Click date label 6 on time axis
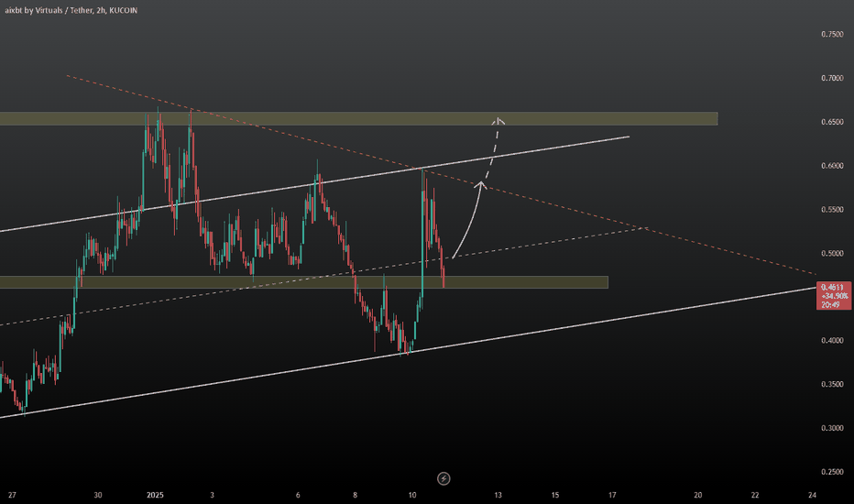Viewport: 854px width, 504px height. point(298,495)
